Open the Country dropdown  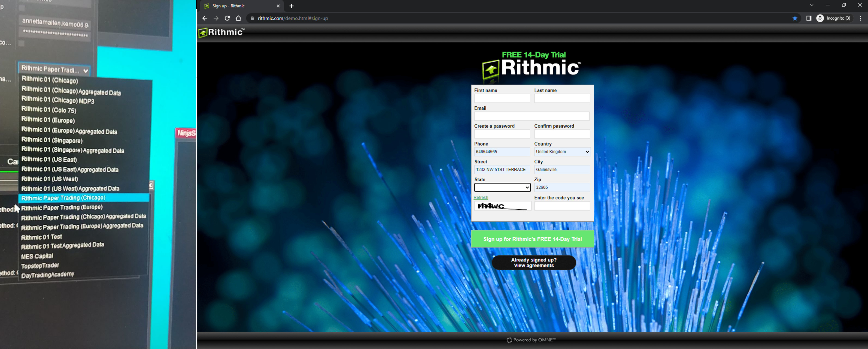pyautogui.click(x=562, y=152)
